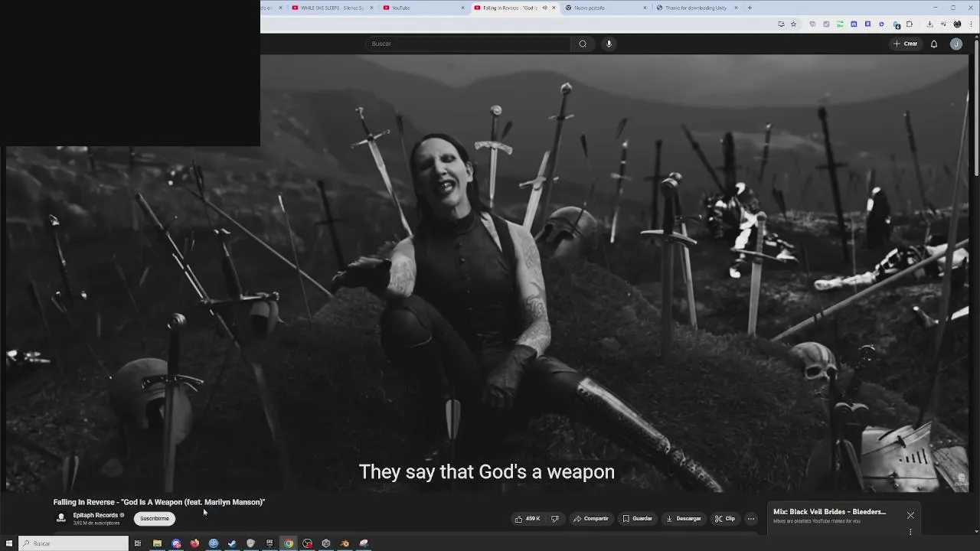980x551 pixels.
Task: Open Chrome extensions puzzle icon
Action: pyautogui.click(x=909, y=24)
